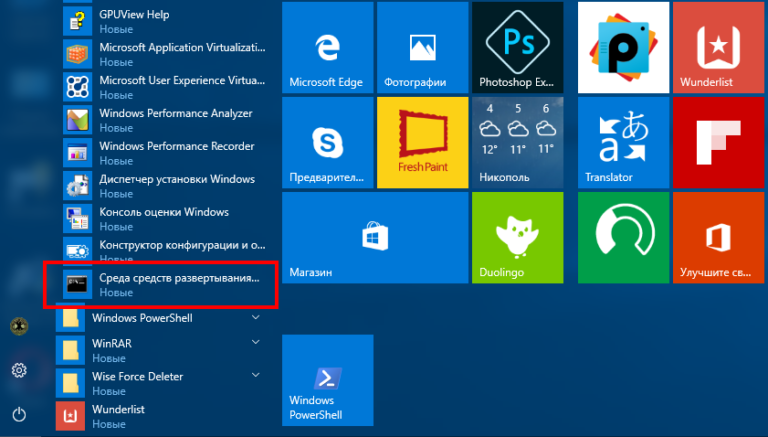768x437 pixels.
Task: Open the Конструктор конфигурации icon
Action: click(x=77, y=250)
